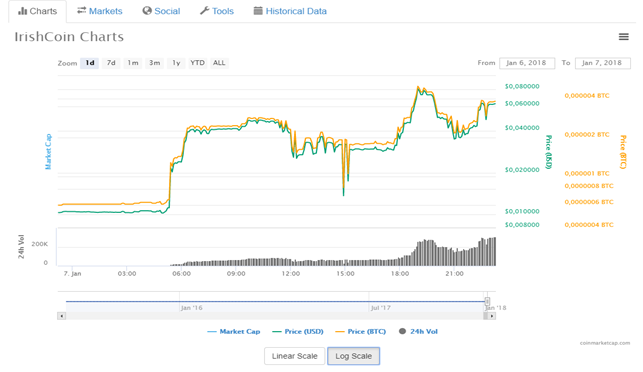Toggle Price (BTC) series in legend

[360, 331]
